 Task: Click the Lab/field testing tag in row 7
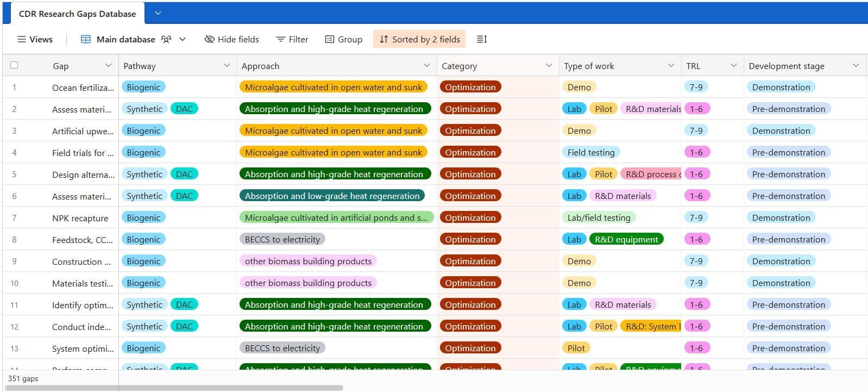click(599, 217)
